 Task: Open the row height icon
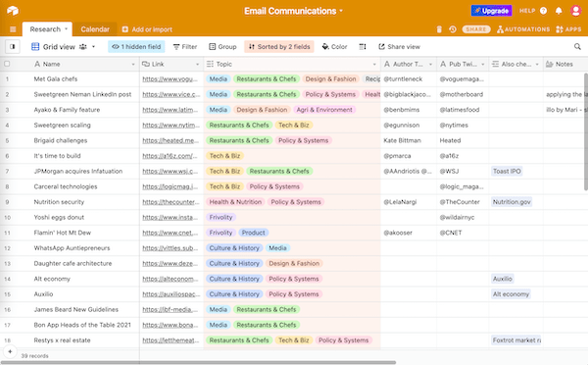pyautogui.click(x=363, y=46)
